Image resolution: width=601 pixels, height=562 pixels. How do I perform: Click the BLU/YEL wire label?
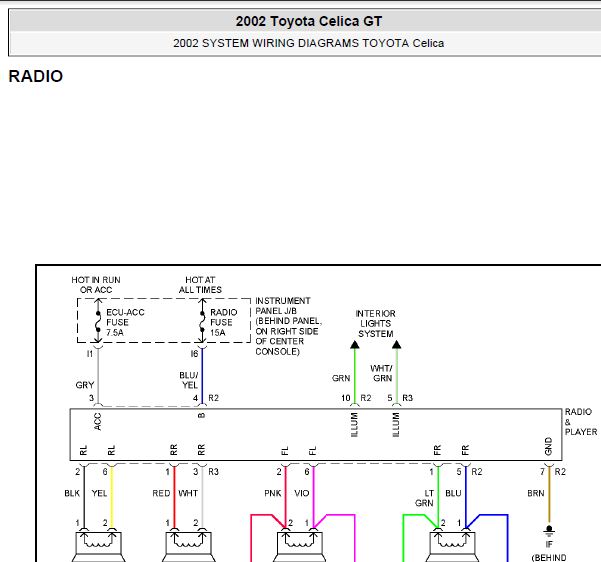click(189, 380)
